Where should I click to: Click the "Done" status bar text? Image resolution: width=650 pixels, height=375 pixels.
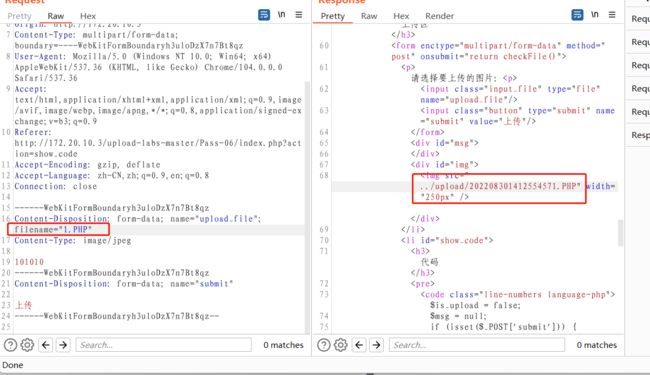coord(13,365)
